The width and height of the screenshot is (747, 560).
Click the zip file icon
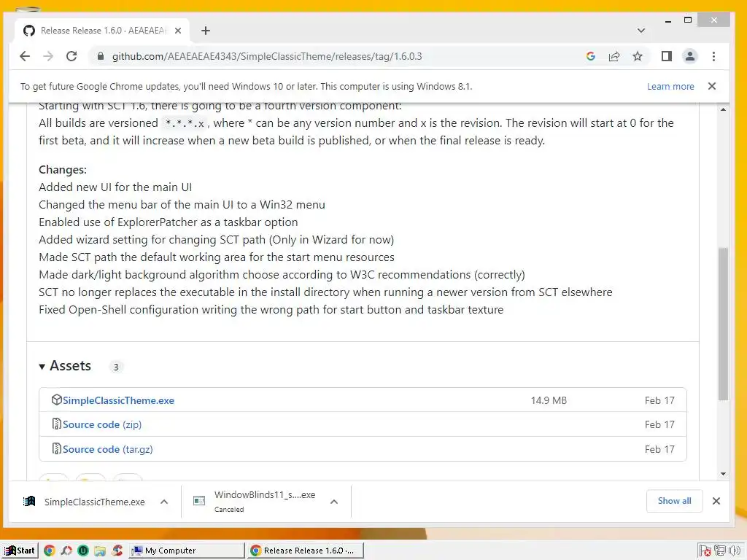click(x=57, y=424)
